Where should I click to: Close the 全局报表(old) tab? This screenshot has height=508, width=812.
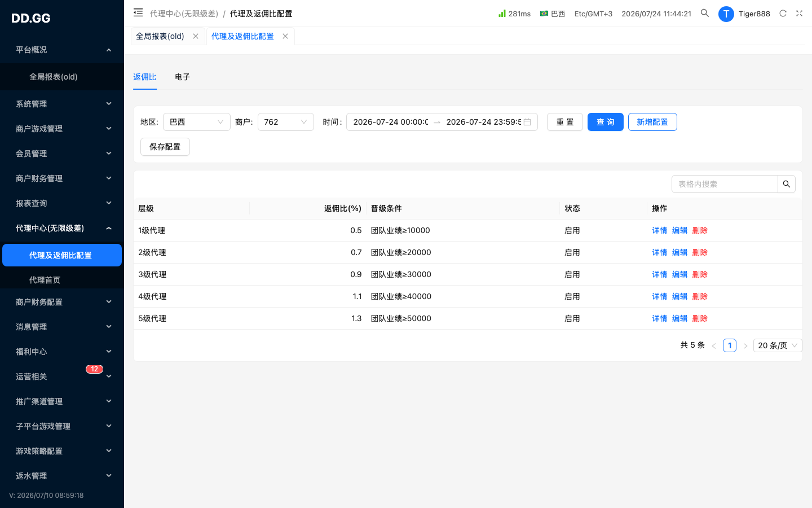click(x=196, y=36)
